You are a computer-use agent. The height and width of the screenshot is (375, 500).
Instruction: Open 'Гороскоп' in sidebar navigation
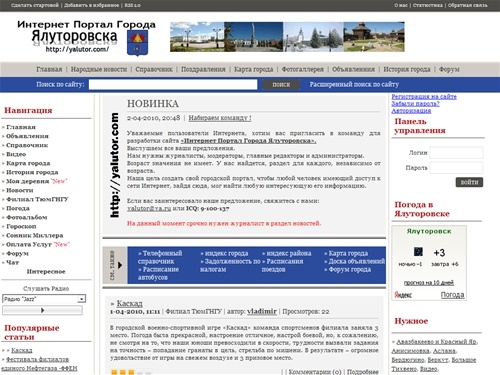[x=21, y=226]
